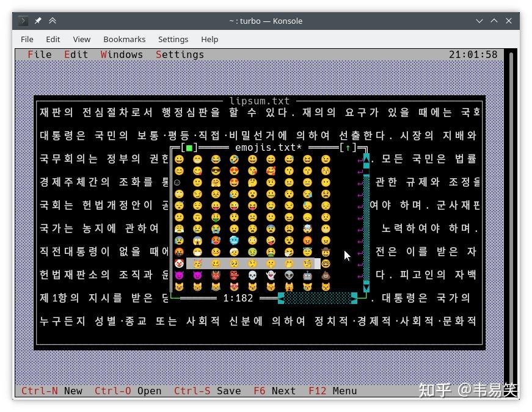Viewport: 532px width, 412px height.
Task: Open turbo editor Edit menu
Action: tap(76, 54)
